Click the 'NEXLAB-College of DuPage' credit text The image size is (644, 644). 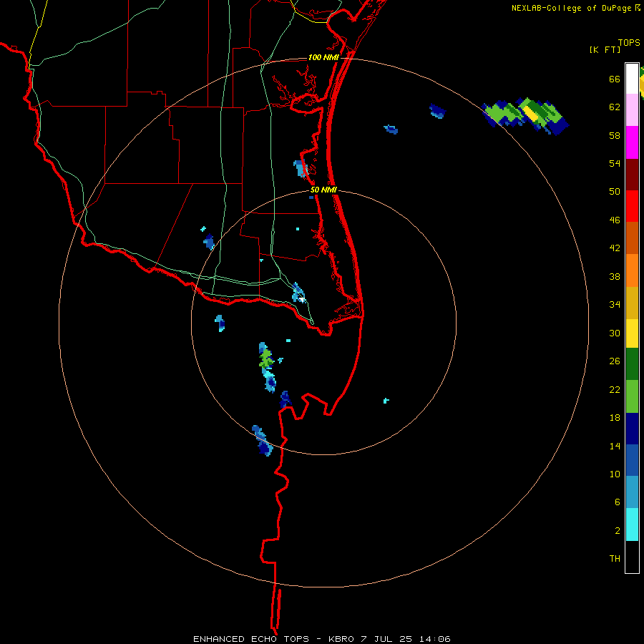[x=571, y=8]
